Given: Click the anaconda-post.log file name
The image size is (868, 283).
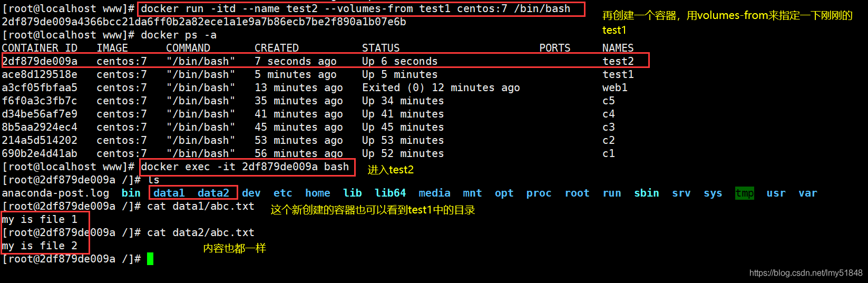Looking at the screenshot, I should (x=55, y=193).
